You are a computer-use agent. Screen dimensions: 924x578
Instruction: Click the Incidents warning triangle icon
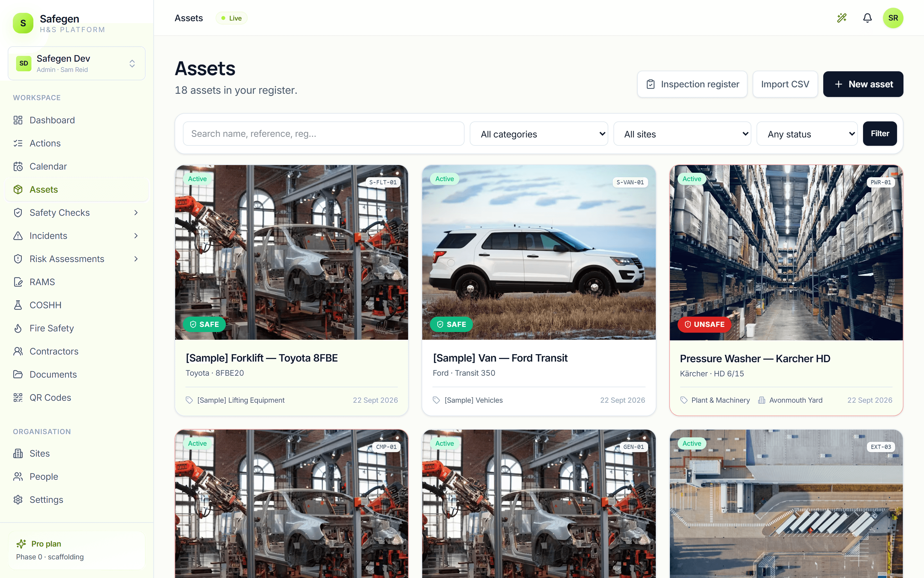(x=18, y=236)
